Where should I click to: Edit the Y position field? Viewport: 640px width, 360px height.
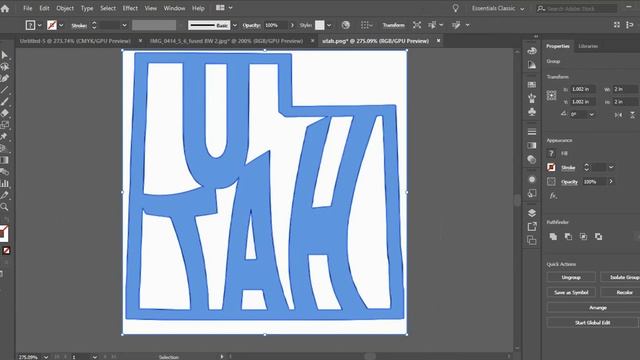coord(583,102)
